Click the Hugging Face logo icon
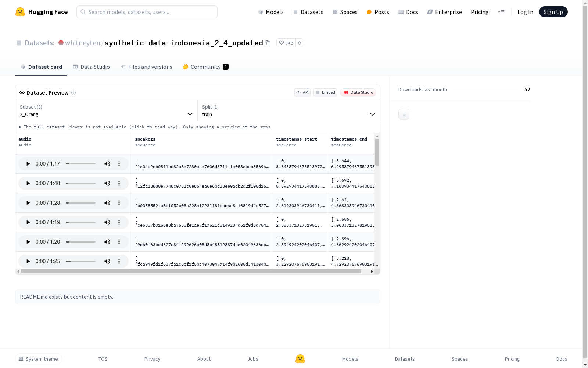The height and width of the screenshot is (368, 588). point(20,12)
